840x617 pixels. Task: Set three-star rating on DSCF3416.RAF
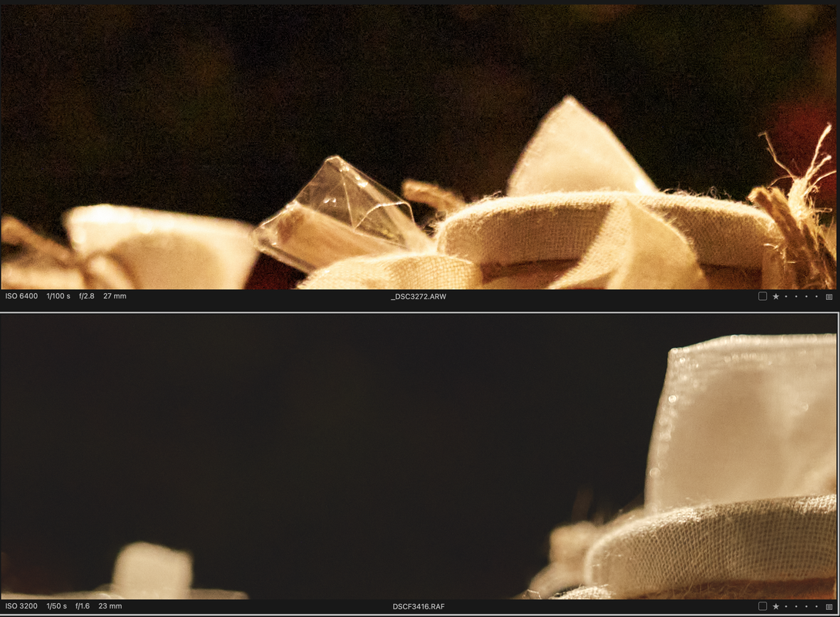click(x=796, y=606)
